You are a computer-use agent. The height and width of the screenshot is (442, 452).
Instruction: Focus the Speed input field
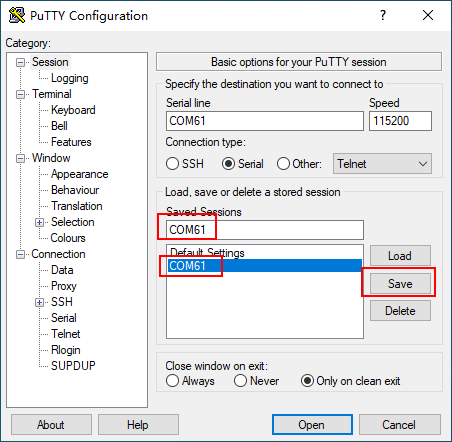click(400, 121)
